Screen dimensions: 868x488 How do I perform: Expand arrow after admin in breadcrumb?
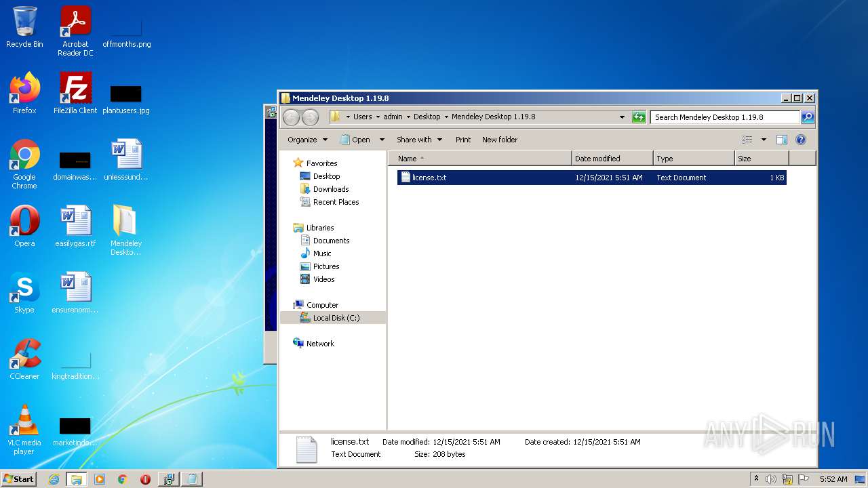pos(408,117)
